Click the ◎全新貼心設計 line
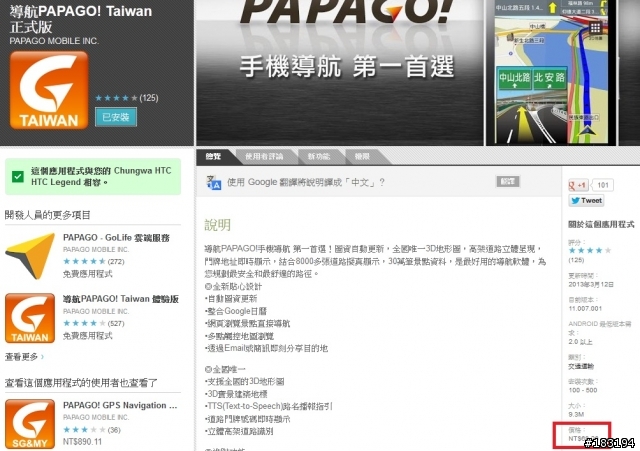Image resolution: width=640 pixels, height=451 pixels. point(233,287)
